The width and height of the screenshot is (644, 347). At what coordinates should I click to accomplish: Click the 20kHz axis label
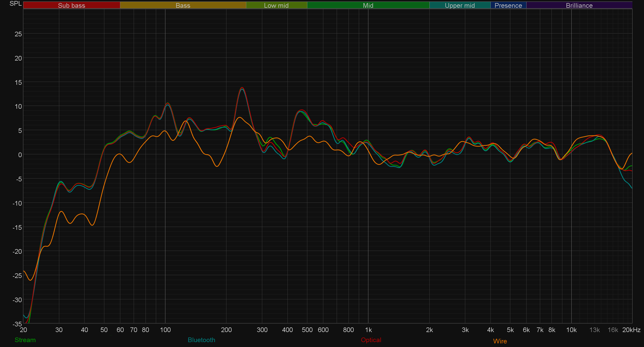click(631, 330)
